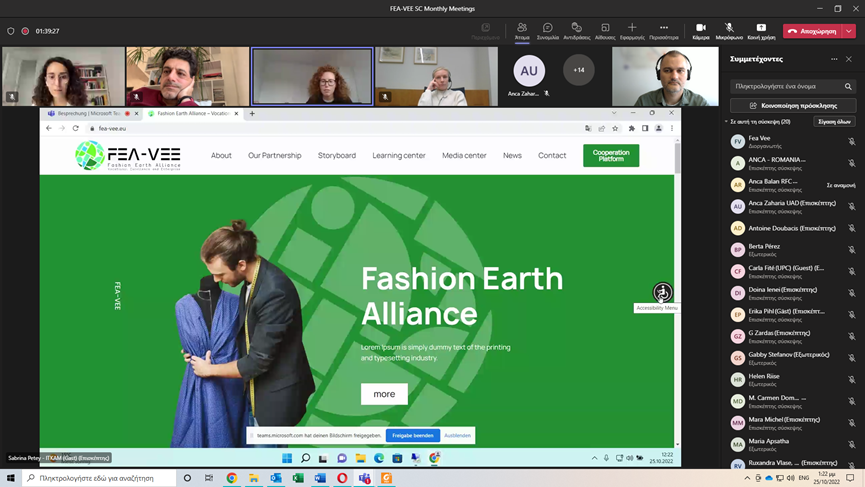Open the tab search chevron in shared browser
Screen dimensions: 865x487
point(614,113)
